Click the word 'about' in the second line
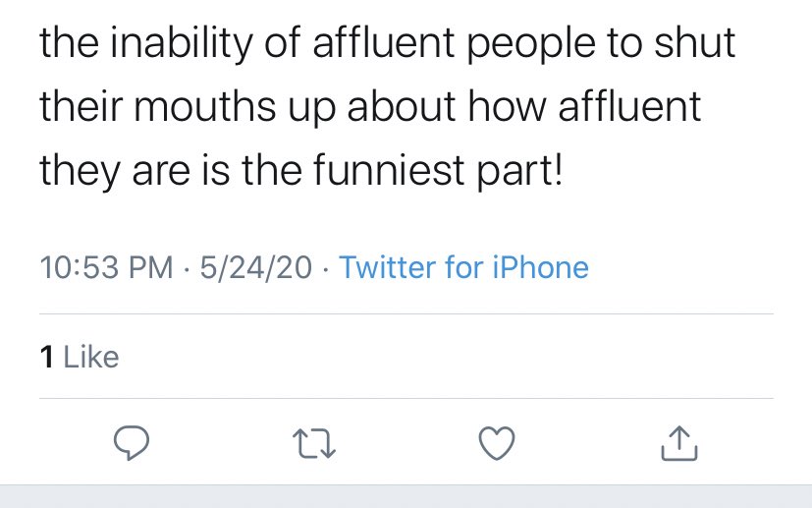The height and width of the screenshot is (508, 812). [x=402, y=106]
